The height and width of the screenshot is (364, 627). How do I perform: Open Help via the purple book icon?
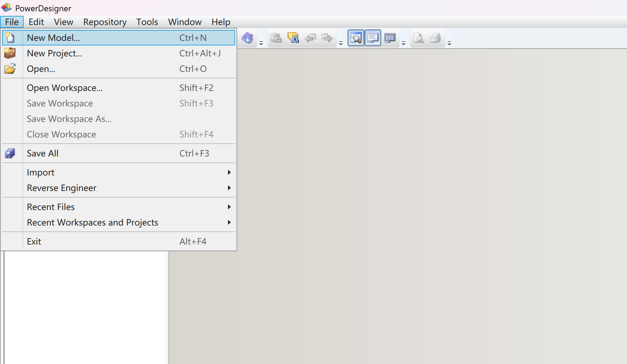pyautogui.click(x=247, y=38)
